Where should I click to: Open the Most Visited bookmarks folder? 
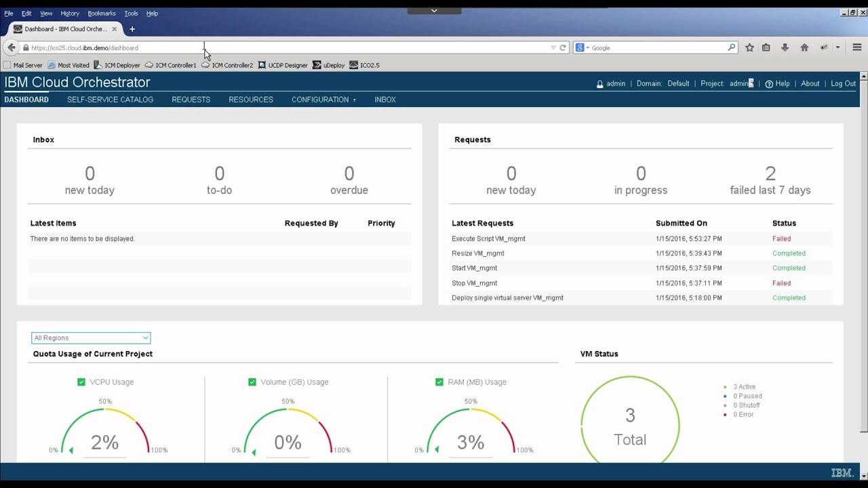pos(68,65)
